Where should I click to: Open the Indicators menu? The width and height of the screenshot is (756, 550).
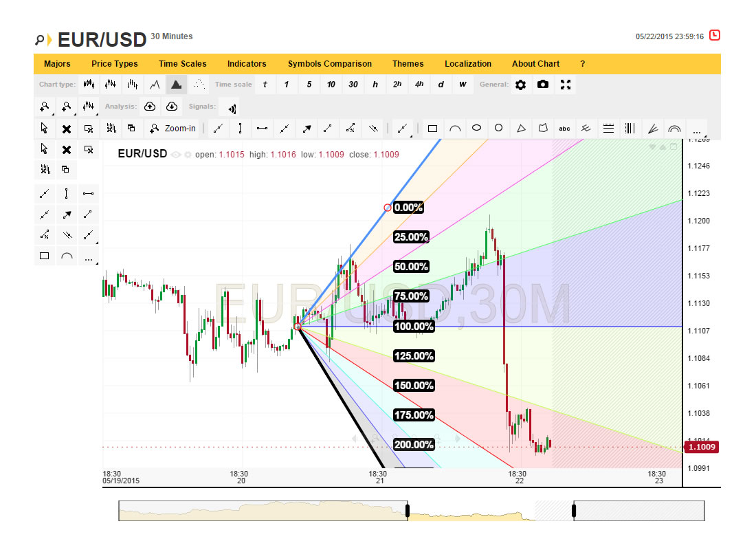[x=247, y=64]
